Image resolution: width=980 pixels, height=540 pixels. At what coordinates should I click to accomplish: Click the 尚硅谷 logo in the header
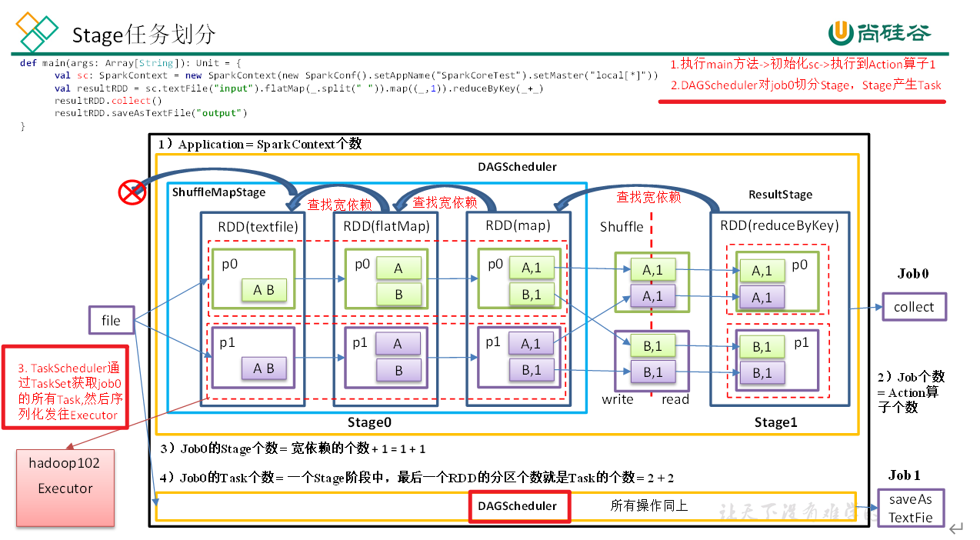(x=879, y=32)
